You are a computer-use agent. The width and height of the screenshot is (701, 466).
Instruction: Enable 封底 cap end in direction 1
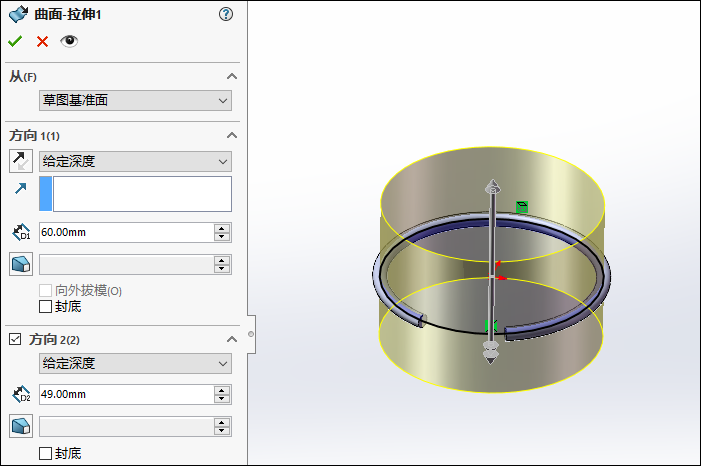tap(45, 307)
